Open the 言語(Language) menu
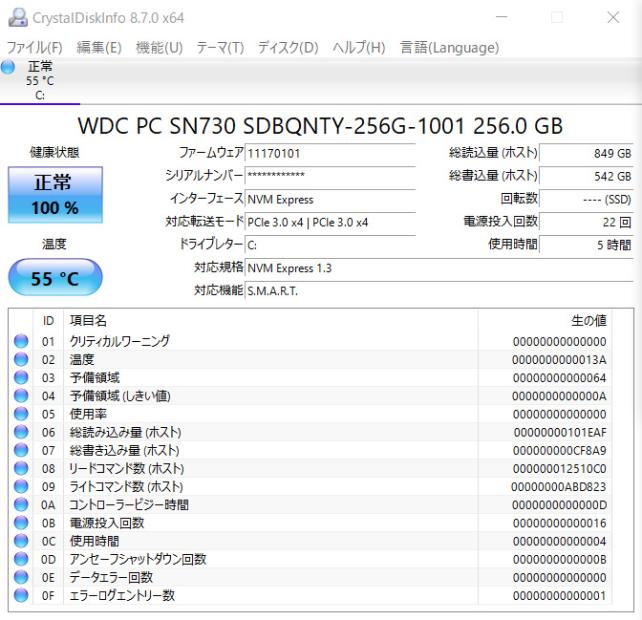The image size is (642, 620). click(449, 48)
